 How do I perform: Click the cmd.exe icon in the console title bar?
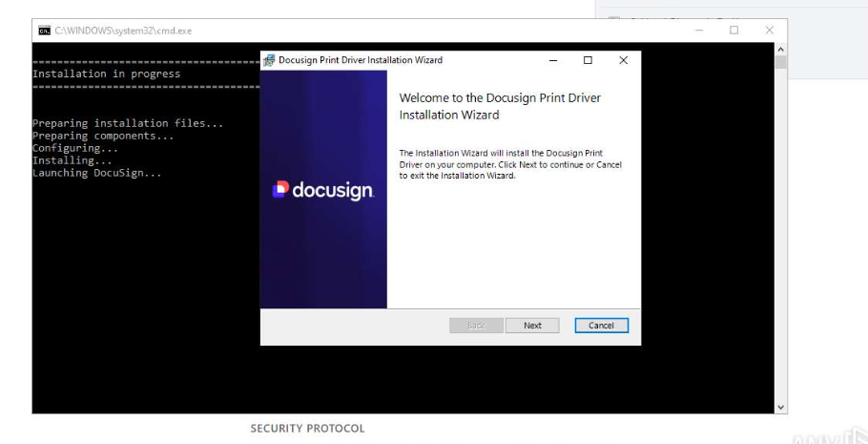click(x=44, y=31)
